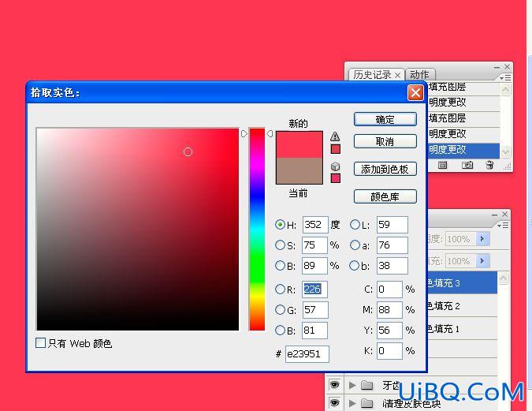Image resolution: width=532 pixels, height=411 pixels.
Task: Click the brightness field showing 89
Action: (314, 266)
